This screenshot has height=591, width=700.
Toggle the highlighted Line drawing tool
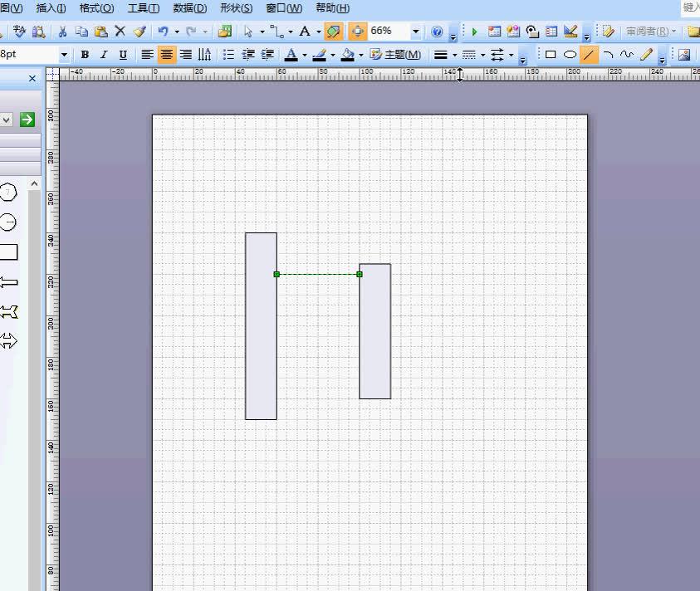click(x=589, y=55)
